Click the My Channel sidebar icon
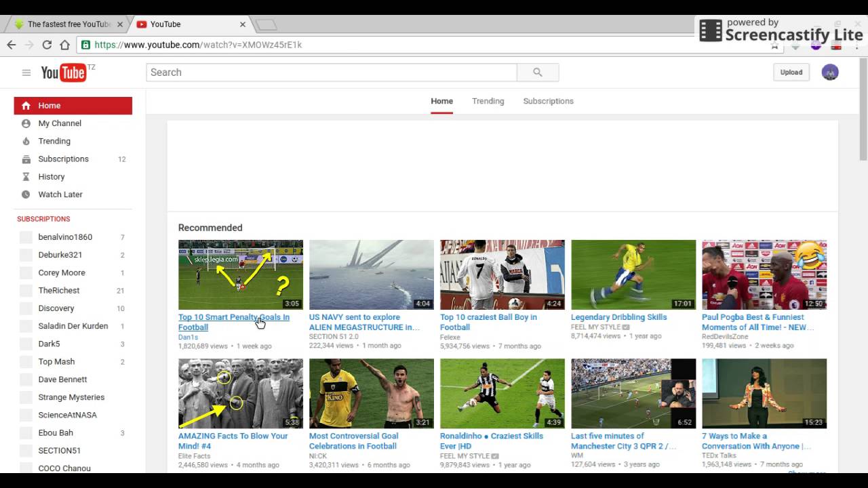 tap(26, 123)
